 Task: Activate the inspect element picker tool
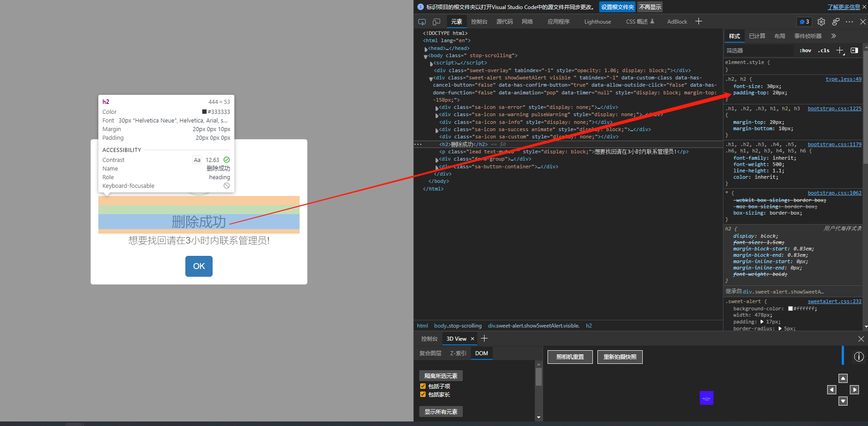click(x=422, y=22)
